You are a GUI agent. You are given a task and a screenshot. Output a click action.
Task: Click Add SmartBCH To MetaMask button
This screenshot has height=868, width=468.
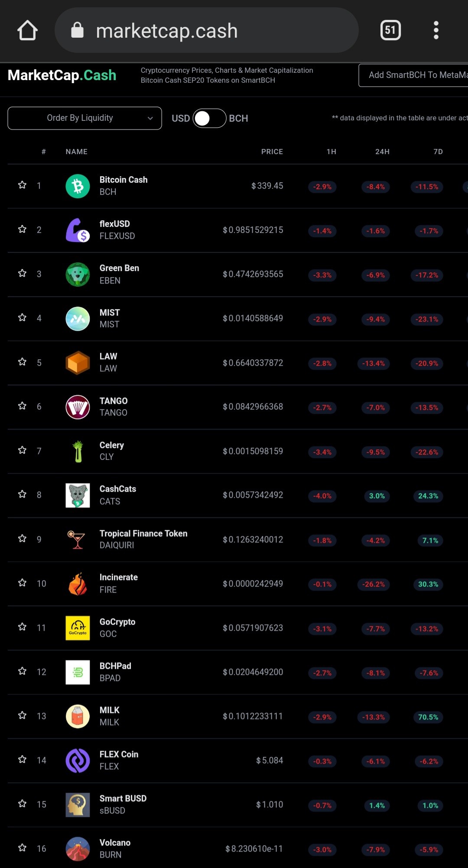point(413,75)
